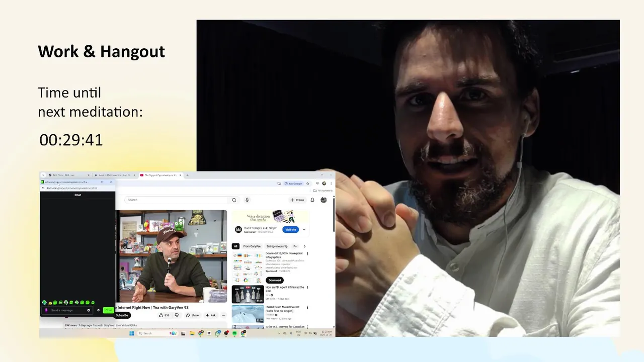
Task: Open the taskbar clock and date
Action: (327, 333)
